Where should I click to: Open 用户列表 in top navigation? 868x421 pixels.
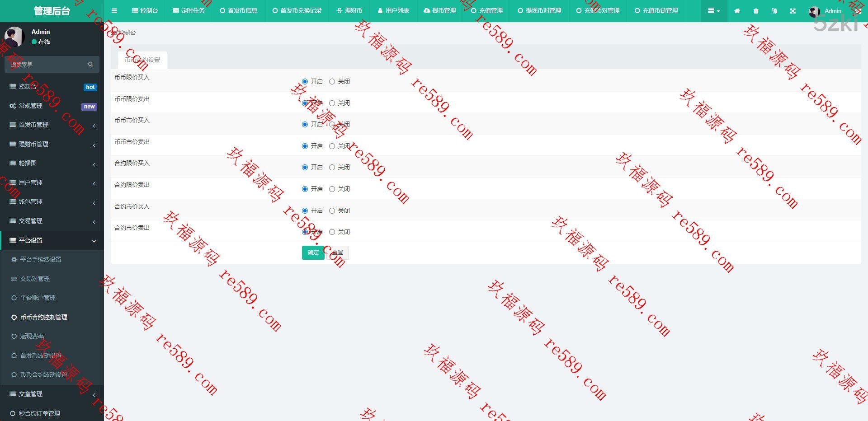pyautogui.click(x=393, y=11)
